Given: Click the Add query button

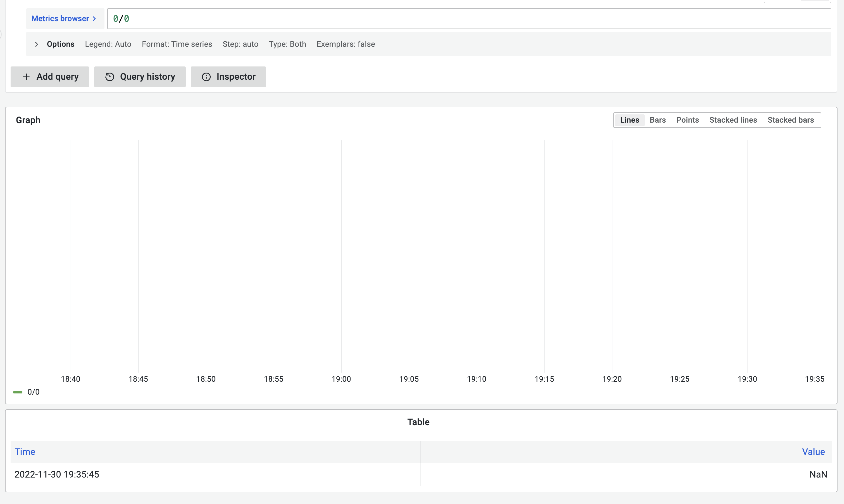Looking at the screenshot, I should pos(50,77).
